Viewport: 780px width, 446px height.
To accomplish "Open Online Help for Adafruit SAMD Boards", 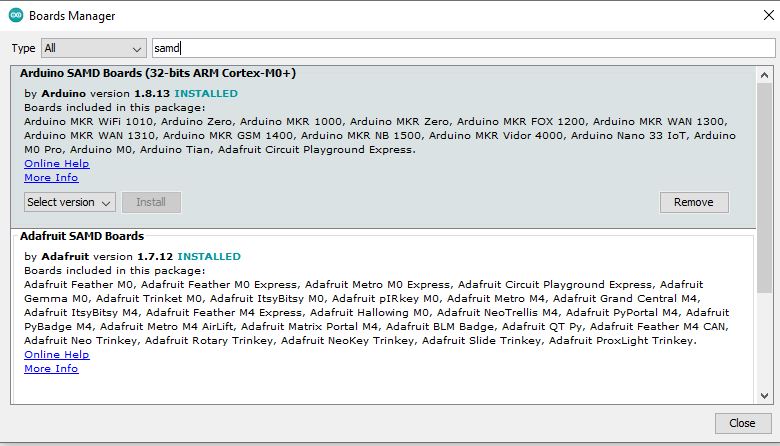I will (x=57, y=355).
